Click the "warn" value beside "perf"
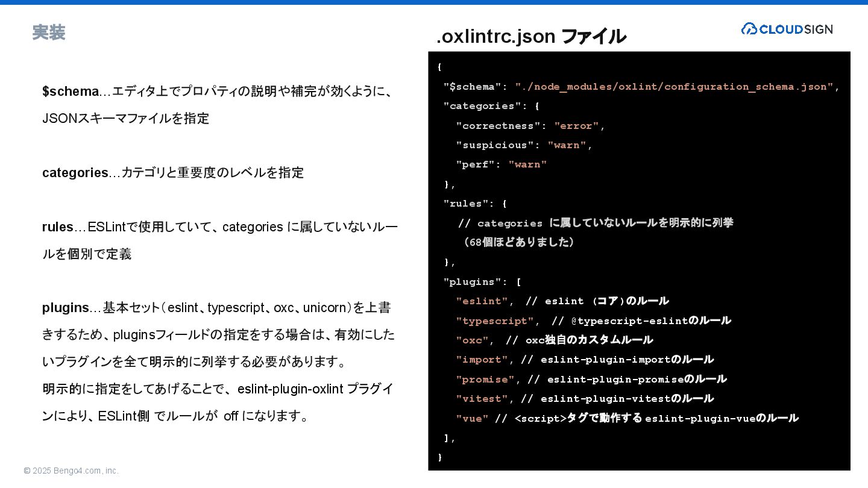The image size is (868, 488). (x=528, y=164)
